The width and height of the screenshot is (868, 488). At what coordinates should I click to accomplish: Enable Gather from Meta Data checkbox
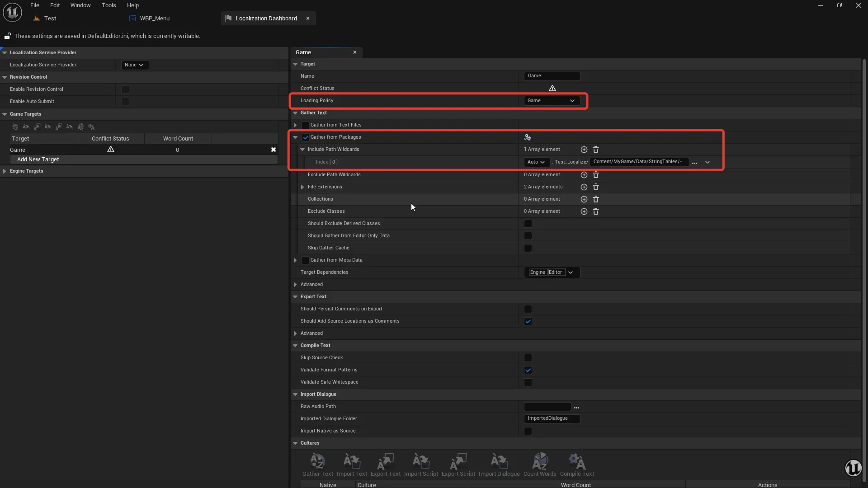point(306,260)
